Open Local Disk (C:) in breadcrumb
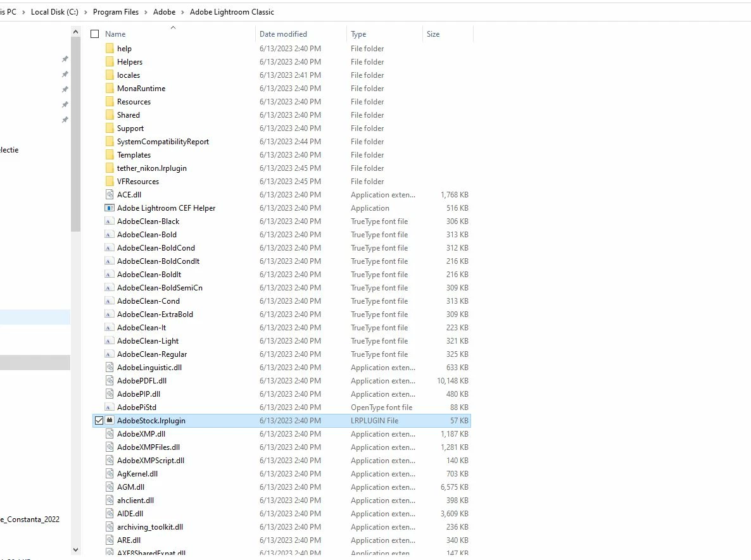 click(54, 12)
